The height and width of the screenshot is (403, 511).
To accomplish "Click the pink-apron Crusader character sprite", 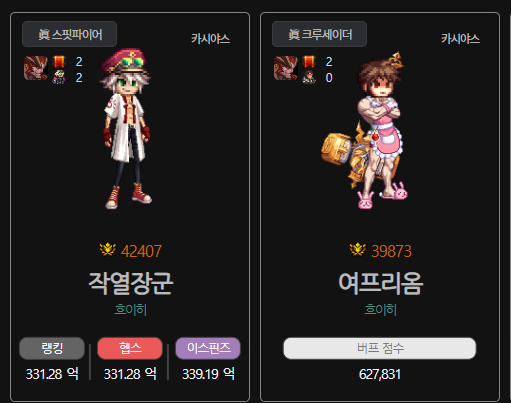I will pyautogui.click(x=365, y=130).
